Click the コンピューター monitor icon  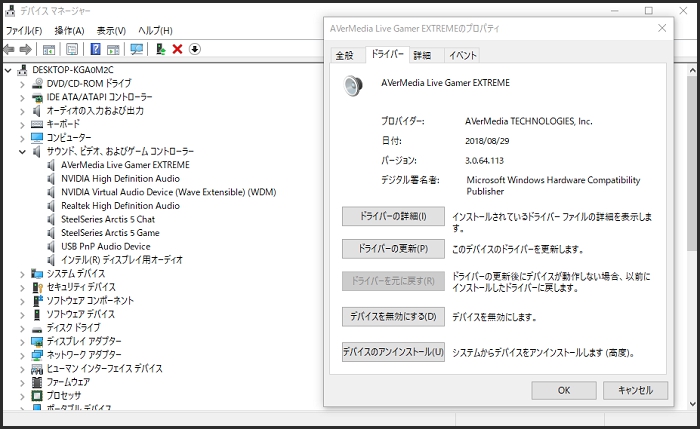tap(37, 138)
